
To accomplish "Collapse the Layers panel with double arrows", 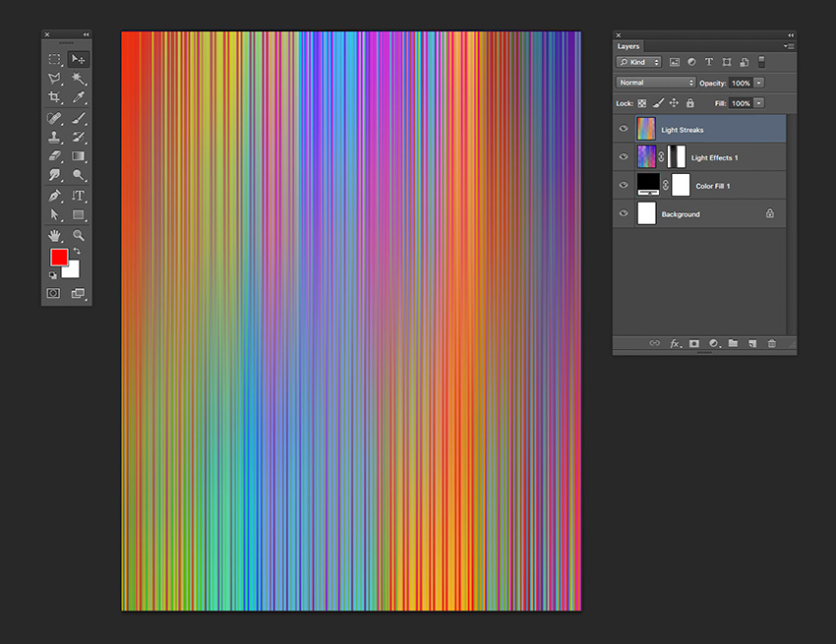I will [x=791, y=35].
